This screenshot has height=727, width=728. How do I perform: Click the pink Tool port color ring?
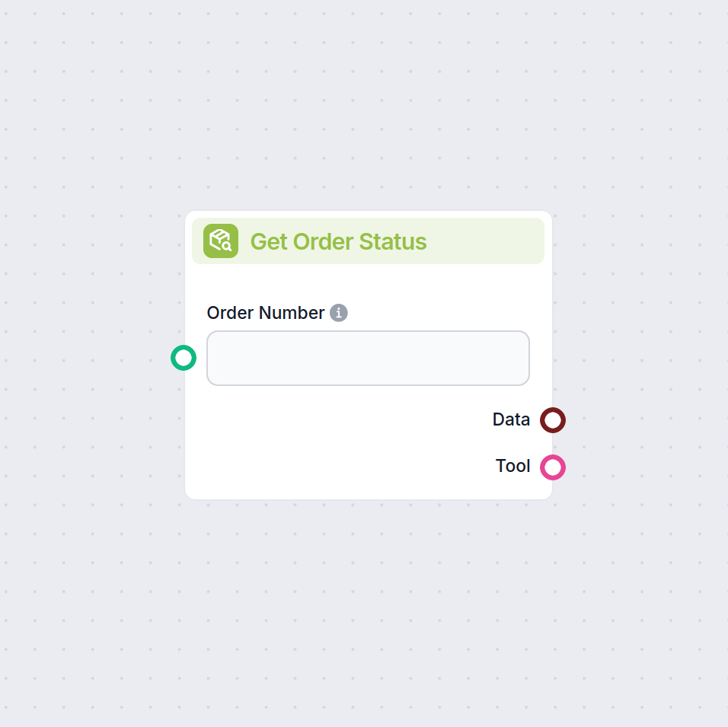click(554, 467)
